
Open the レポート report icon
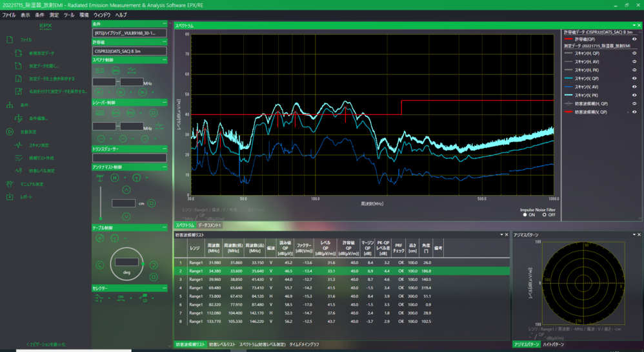10,197
